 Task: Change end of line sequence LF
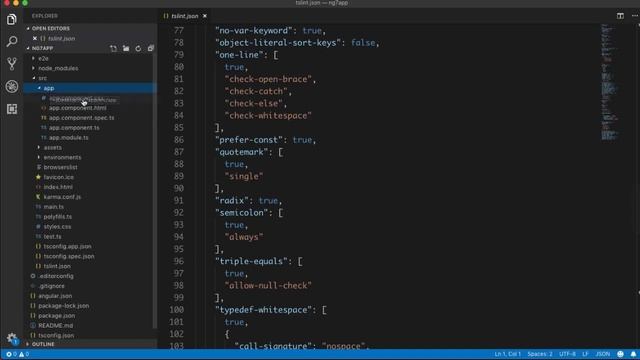pos(585,354)
